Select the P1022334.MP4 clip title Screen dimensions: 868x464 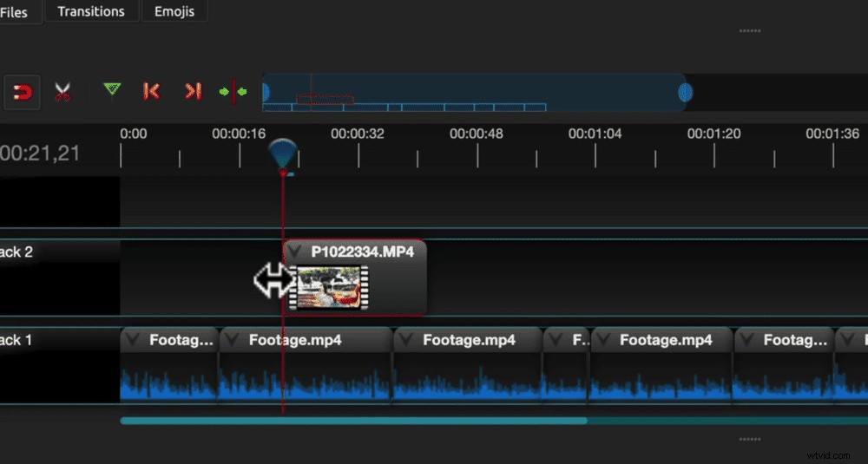click(x=363, y=252)
